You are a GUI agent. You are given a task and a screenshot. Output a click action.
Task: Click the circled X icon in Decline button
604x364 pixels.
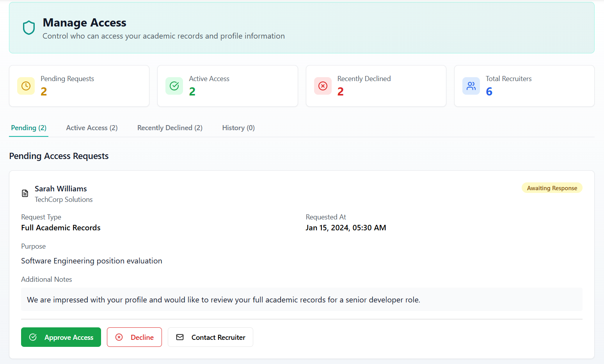119,337
